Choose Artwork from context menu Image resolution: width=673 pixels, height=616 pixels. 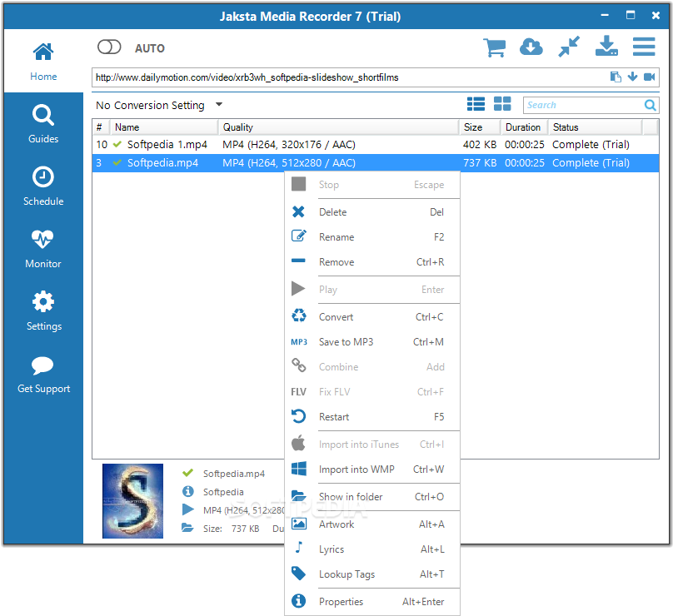[x=372, y=524]
